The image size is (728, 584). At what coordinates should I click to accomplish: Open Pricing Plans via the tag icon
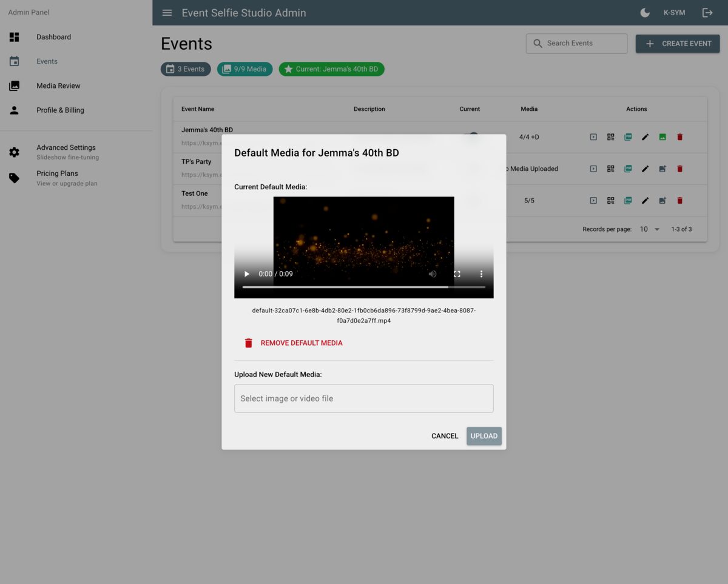point(14,178)
